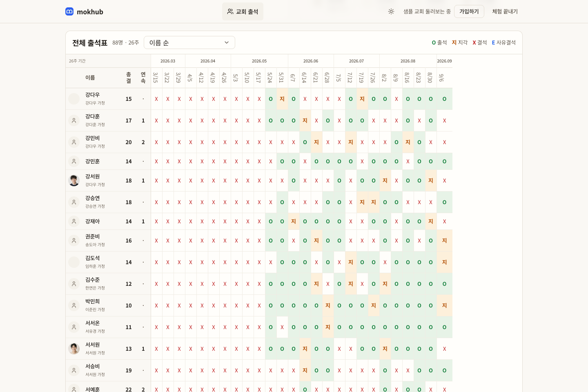Viewport: 588px width, 392px height.
Task: Click the O 출석 legend item
Action: (439, 42)
